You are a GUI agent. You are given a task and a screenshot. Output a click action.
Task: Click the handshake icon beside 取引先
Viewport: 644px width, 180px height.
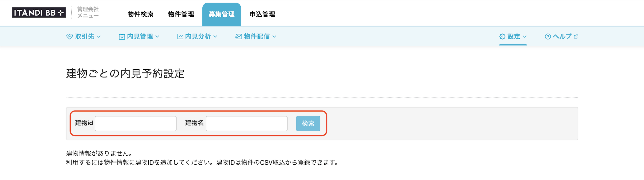pos(70,36)
